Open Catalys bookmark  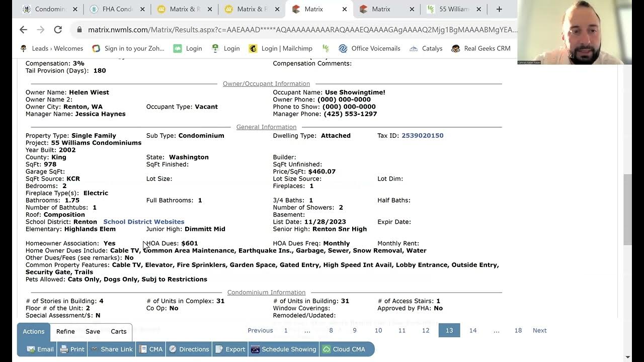pyautogui.click(x=426, y=48)
